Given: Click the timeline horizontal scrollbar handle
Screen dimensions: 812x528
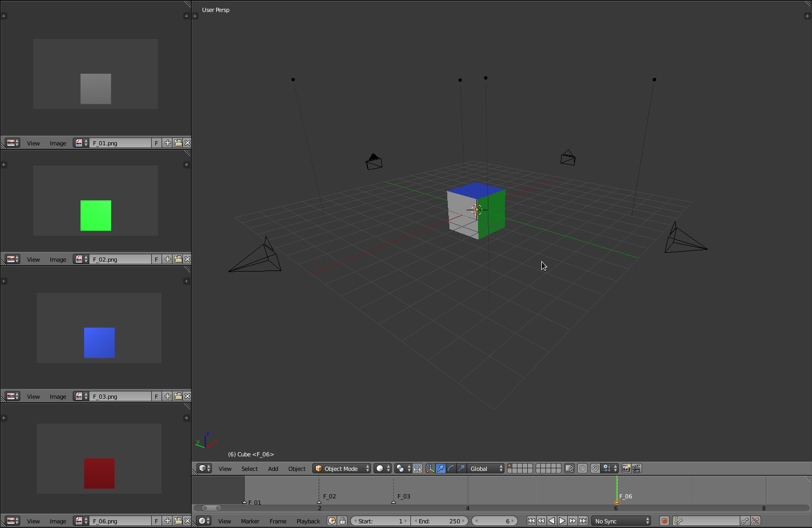Looking at the screenshot, I should coord(211,508).
